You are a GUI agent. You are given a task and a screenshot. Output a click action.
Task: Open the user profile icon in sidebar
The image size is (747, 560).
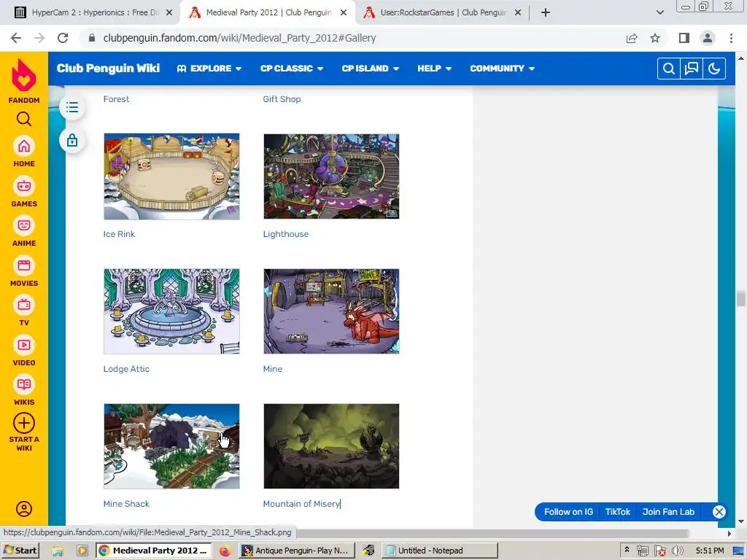(24, 509)
